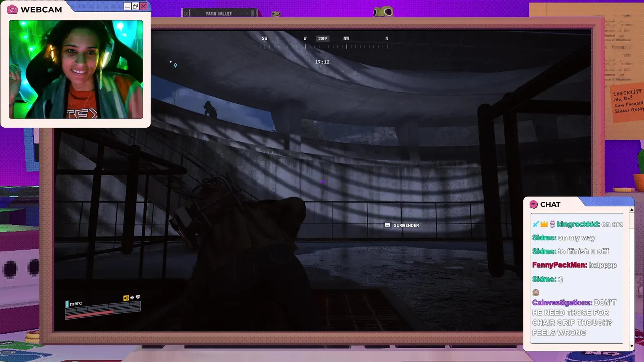Image resolution: width=644 pixels, height=362 pixels.
Task: Minimize the WEBCAM window
Action: [x=127, y=6]
